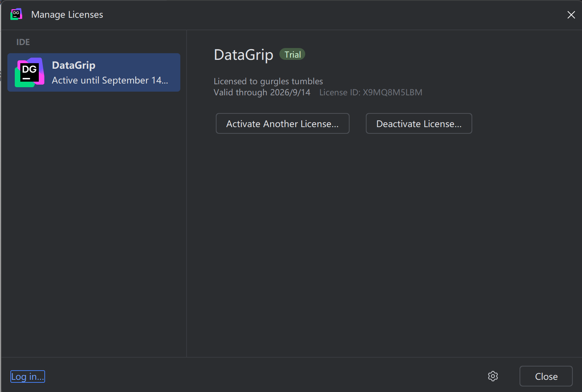Viewport: 582px width, 392px height.
Task: Click the Close button
Action: 546,376
